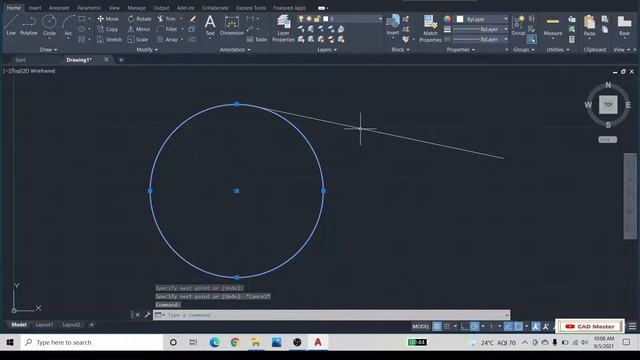Viewport: 640px width, 360px height.
Task: Open the Insert ribbon tab
Action: pos(35,8)
